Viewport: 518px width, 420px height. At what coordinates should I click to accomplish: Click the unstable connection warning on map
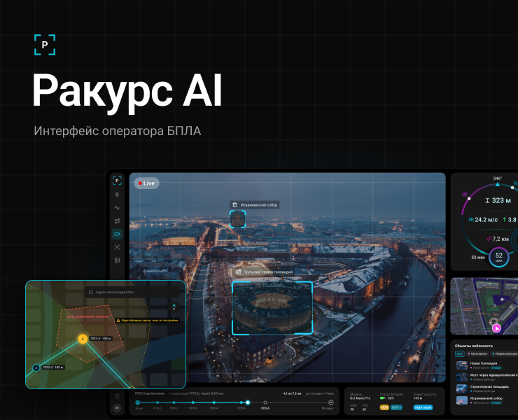(x=147, y=321)
